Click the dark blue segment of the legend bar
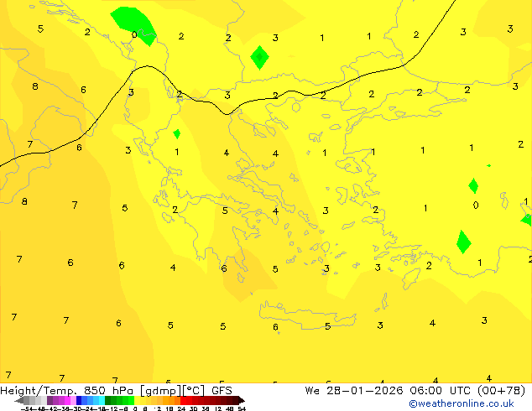The image size is (532, 411). tap(79, 400)
